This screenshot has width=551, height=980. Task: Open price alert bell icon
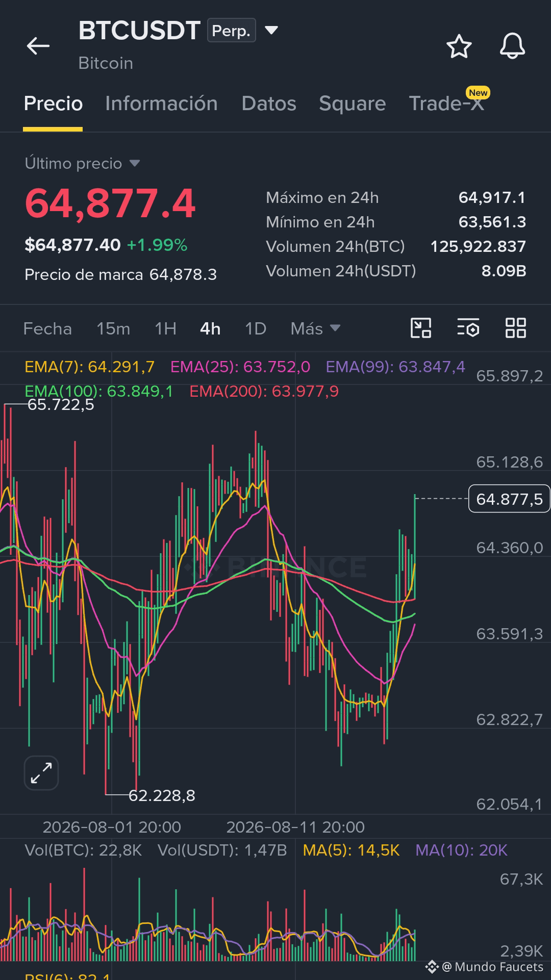(x=512, y=46)
